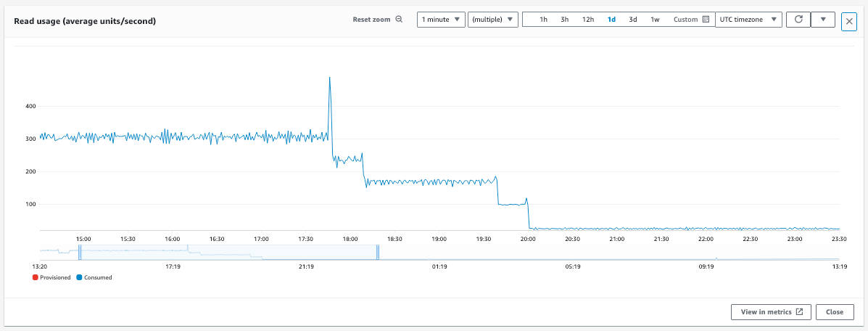
Task: Switch to 12h time range
Action: point(587,20)
